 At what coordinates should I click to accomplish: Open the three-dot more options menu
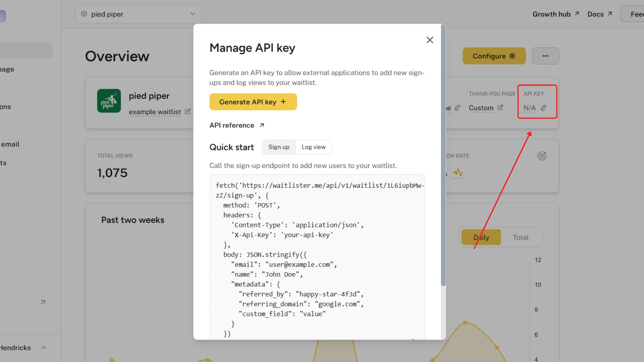coord(545,56)
